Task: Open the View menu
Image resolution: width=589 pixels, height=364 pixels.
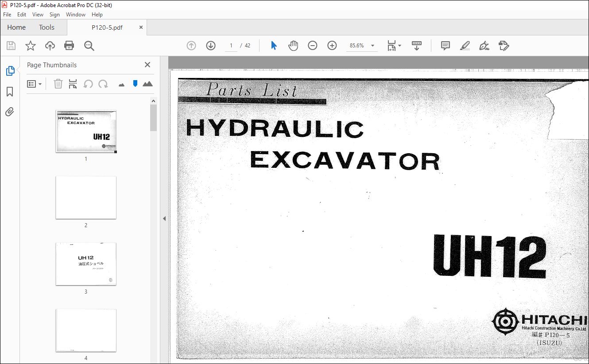Action: (38, 15)
